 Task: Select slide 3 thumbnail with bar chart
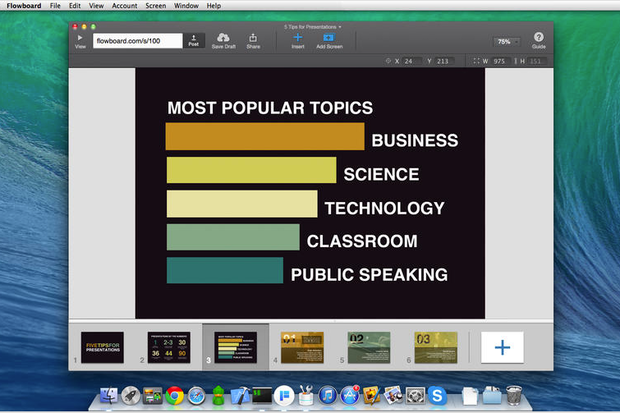coord(236,347)
